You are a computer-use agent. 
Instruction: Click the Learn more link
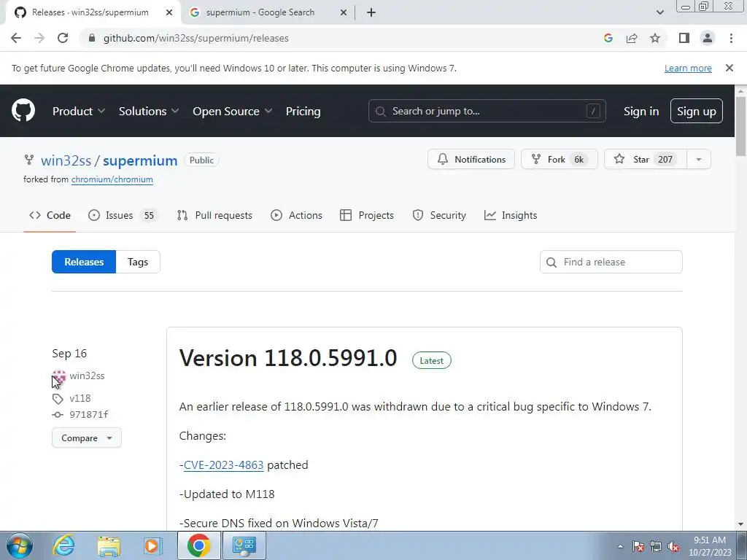click(688, 68)
